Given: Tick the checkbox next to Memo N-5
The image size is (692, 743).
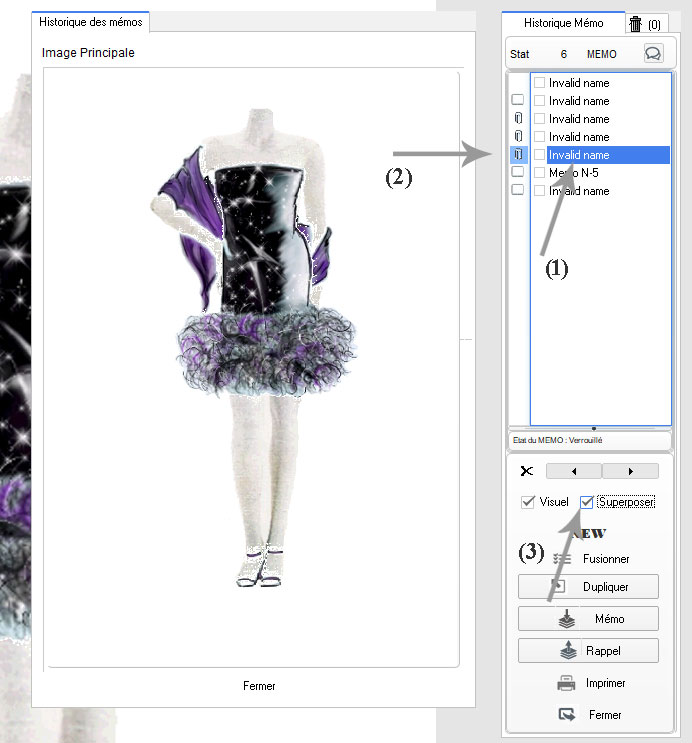Looking at the screenshot, I should click(x=540, y=173).
